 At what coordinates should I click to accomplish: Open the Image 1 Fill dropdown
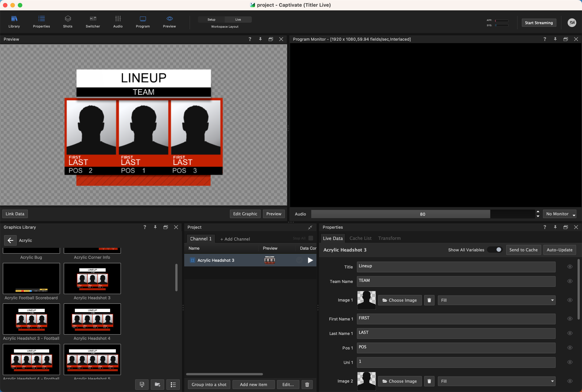click(496, 300)
